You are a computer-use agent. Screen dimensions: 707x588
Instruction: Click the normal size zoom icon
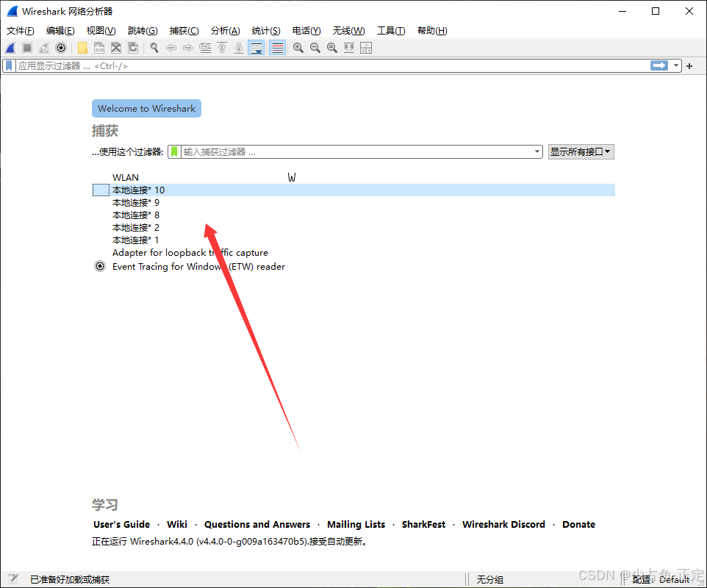[x=332, y=48]
